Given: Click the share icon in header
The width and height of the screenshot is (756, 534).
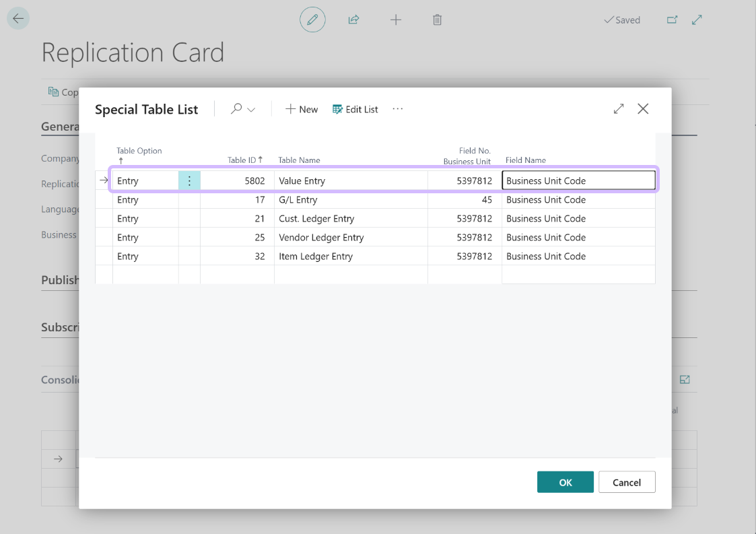Looking at the screenshot, I should 353,20.
